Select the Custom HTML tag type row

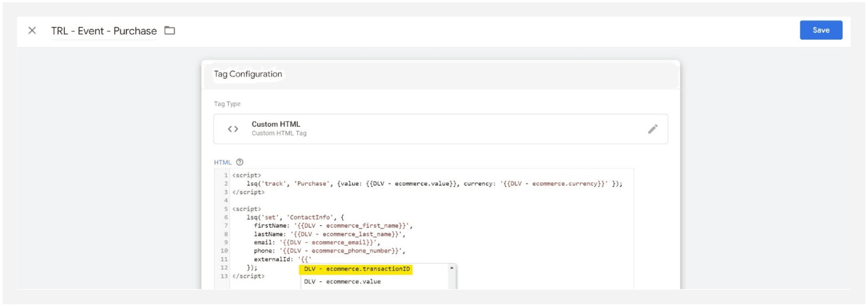point(441,129)
